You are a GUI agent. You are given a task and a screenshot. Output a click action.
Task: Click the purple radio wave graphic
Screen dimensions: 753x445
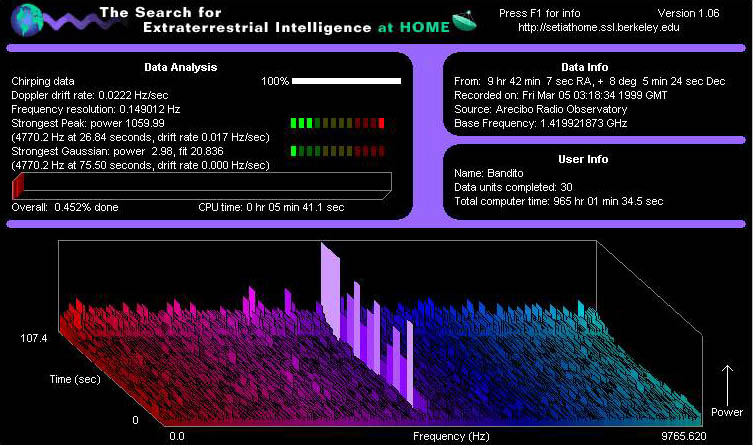pyautogui.click(x=79, y=21)
